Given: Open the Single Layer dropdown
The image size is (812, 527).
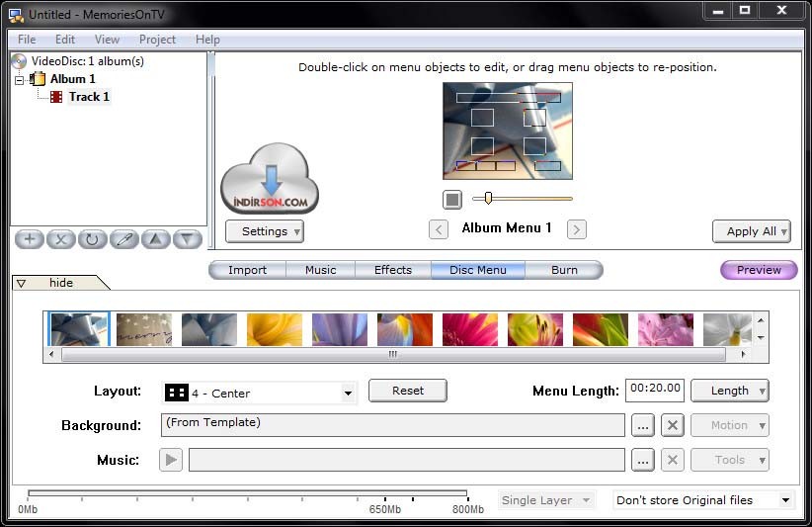Looking at the screenshot, I should point(547,500).
